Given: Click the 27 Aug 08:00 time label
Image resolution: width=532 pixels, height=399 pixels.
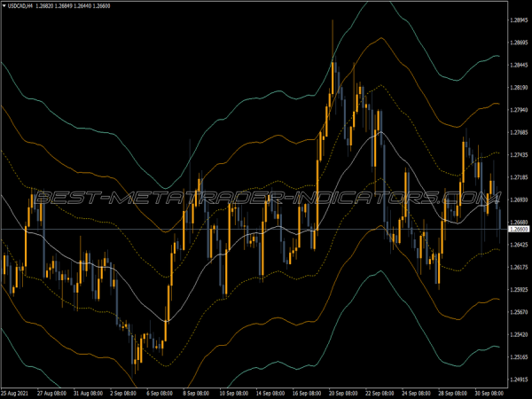Looking at the screenshot, I should (x=51, y=393).
